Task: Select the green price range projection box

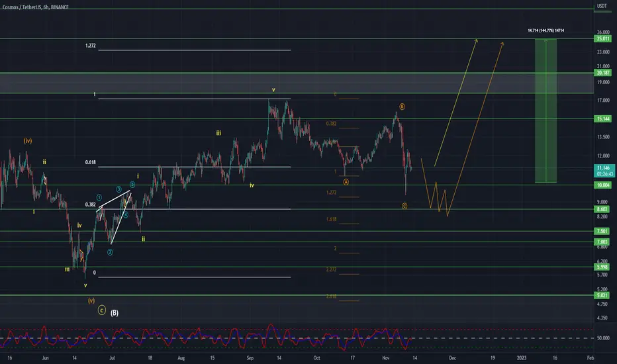Action: (546, 111)
